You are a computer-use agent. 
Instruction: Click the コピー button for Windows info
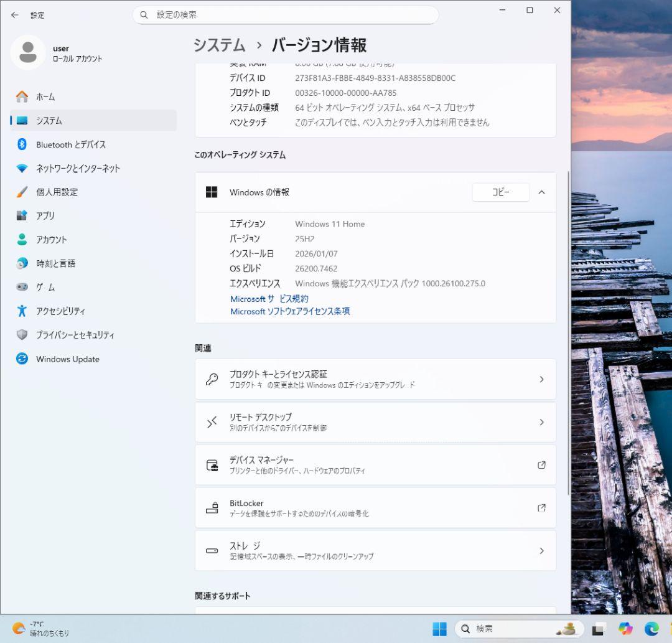tap(500, 192)
